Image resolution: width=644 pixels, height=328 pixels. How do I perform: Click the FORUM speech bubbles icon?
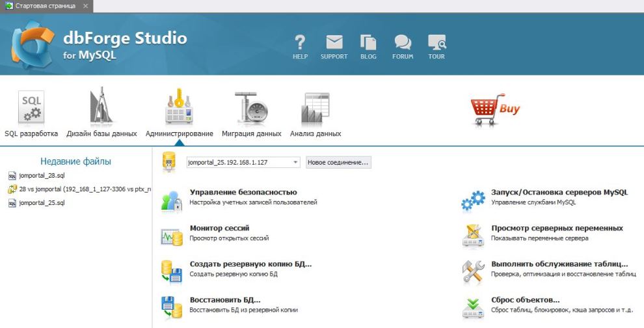click(x=403, y=44)
